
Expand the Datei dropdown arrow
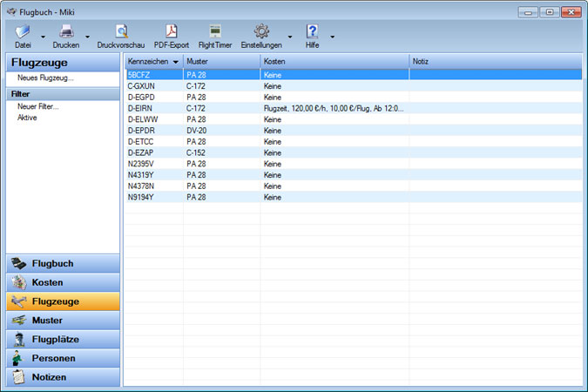tap(44, 37)
